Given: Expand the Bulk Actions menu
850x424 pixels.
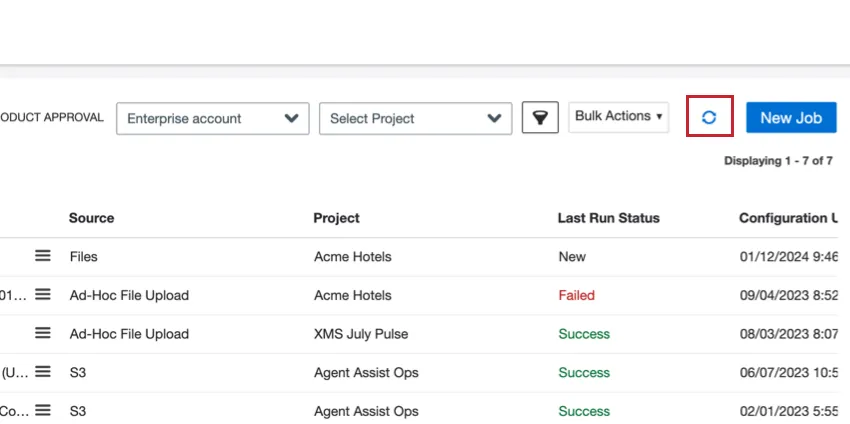Looking at the screenshot, I should point(619,117).
